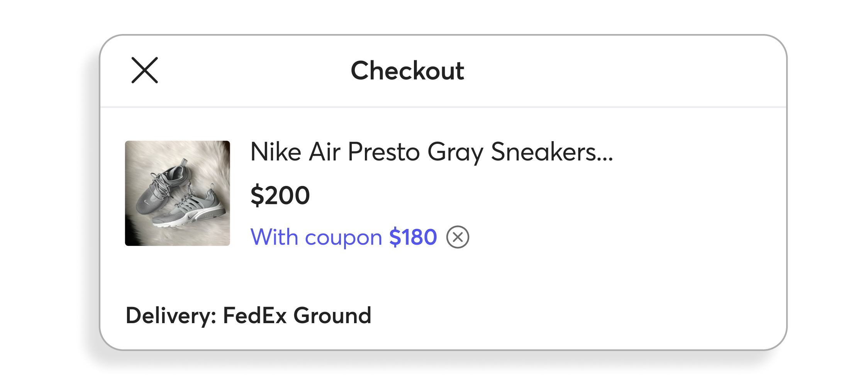The height and width of the screenshot is (385, 868).
Task: Click the "Delivery:" label
Action: pos(171,315)
